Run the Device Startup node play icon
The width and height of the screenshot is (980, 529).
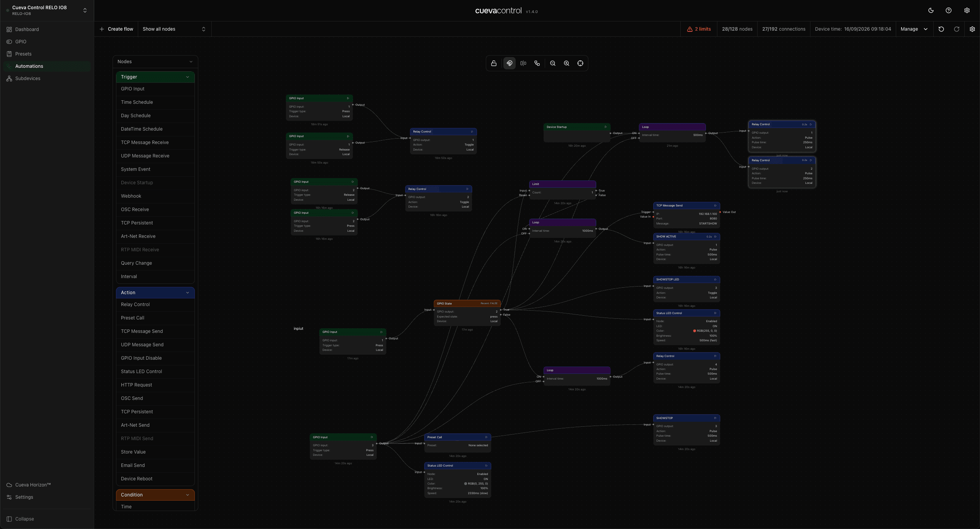606,127
